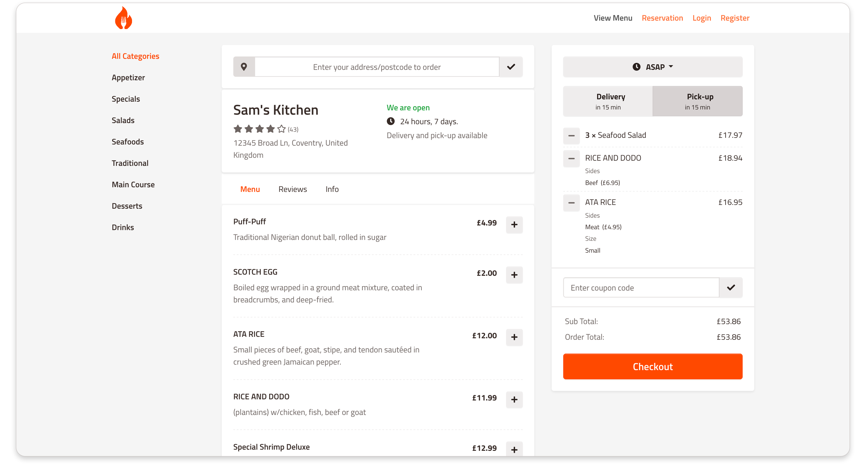Apply coupon with checkmark icon
Viewport: 868px width, 476px height.
(731, 288)
